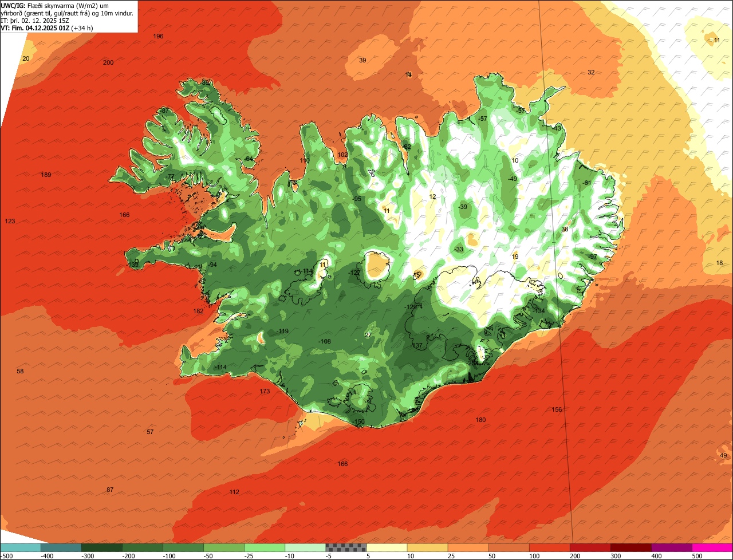Select the purple legend swatch between 400 and 500
The height and width of the screenshot is (560, 733).
click(672, 547)
